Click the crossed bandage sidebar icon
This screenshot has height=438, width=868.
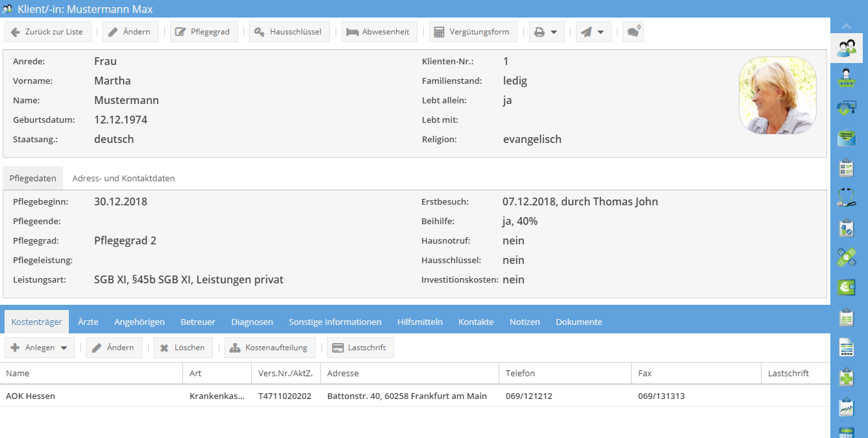(x=847, y=258)
